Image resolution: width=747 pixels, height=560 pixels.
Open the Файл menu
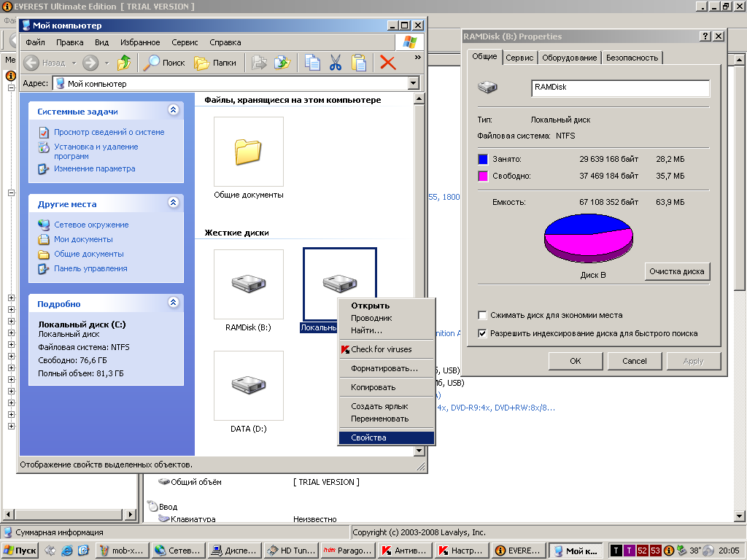[x=35, y=42]
